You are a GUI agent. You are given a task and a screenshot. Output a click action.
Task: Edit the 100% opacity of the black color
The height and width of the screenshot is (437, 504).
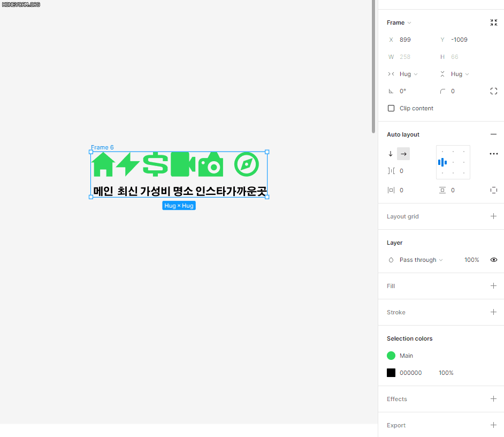(x=446, y=373)
